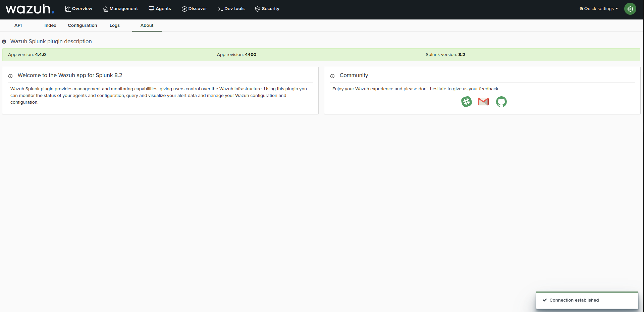Click the info icon next to Welcome heading

(10, 76)
